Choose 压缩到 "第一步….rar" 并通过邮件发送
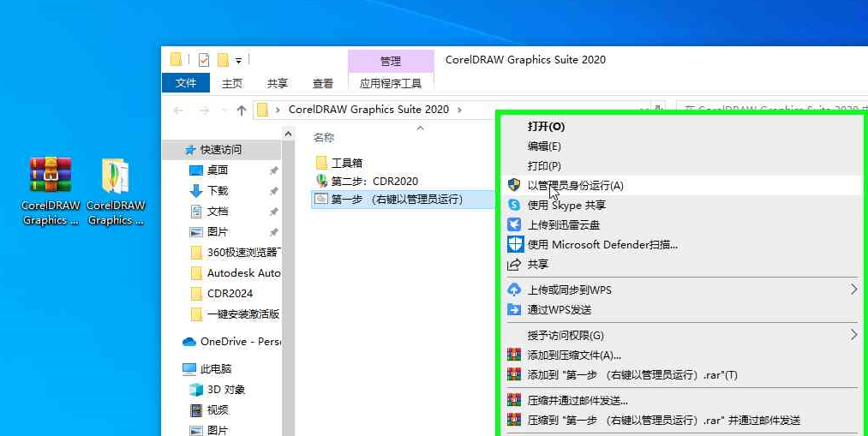 pyautogui.click(x=664, y=420)
